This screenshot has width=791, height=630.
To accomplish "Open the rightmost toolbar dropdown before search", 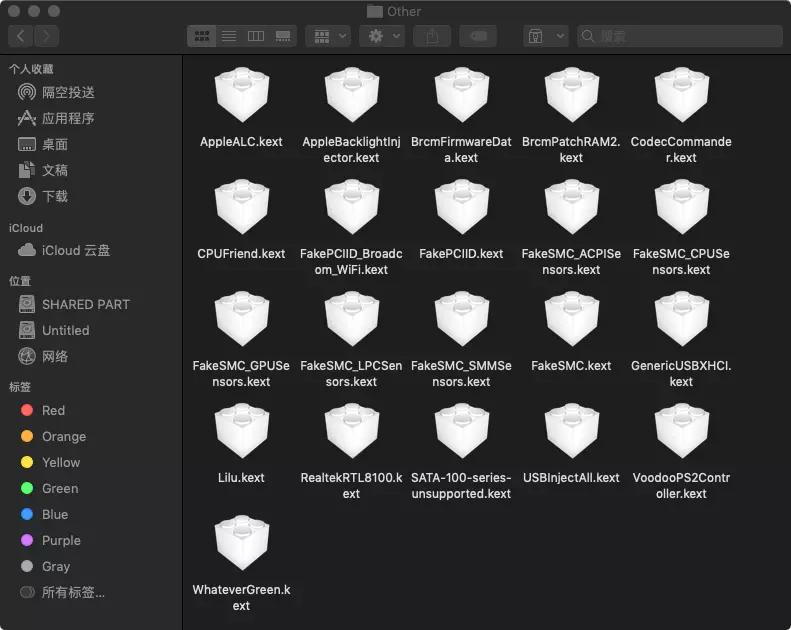I will pos(545,36).
